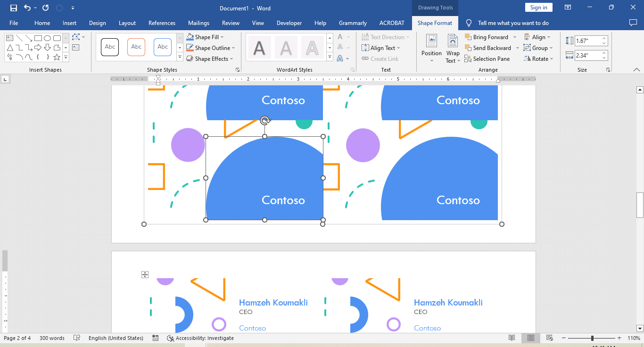Open the Layout ribbon tab
The width and height of the screenshot is (644, 347).
127,23
